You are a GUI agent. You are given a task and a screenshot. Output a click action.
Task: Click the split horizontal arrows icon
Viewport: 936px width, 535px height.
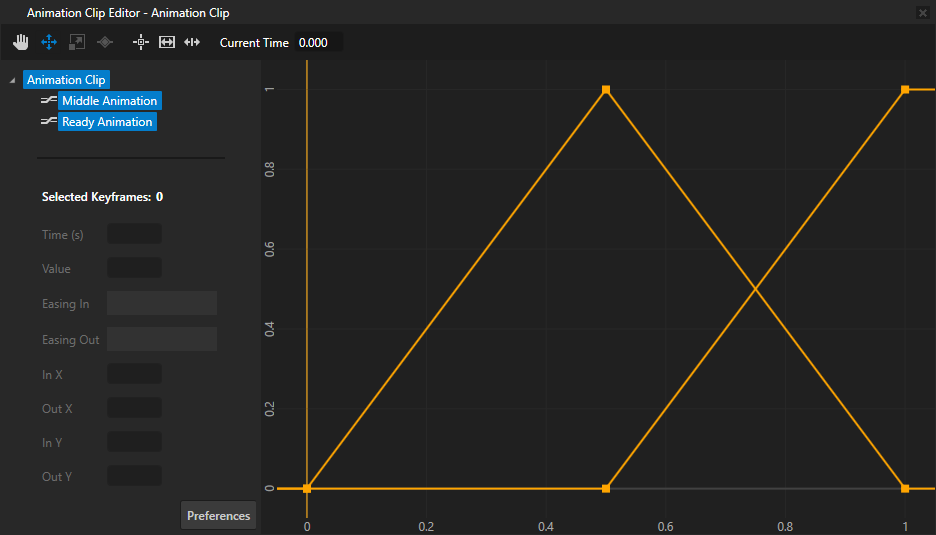pyautogui.click(x=193, y=42)
